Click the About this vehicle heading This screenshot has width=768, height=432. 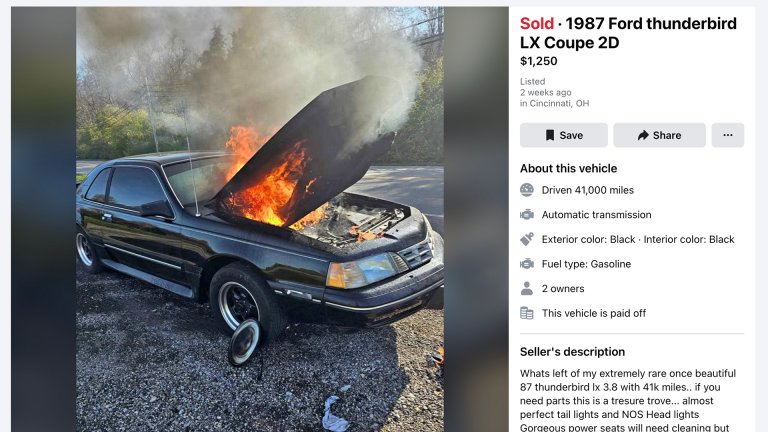coord(569,168)
